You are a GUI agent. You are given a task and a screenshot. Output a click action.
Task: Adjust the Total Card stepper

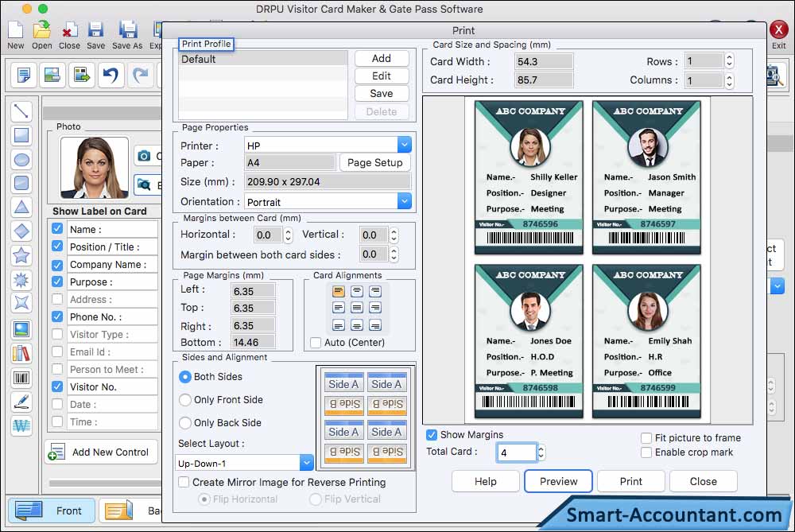pyautogui.click(x=541, y=452)
